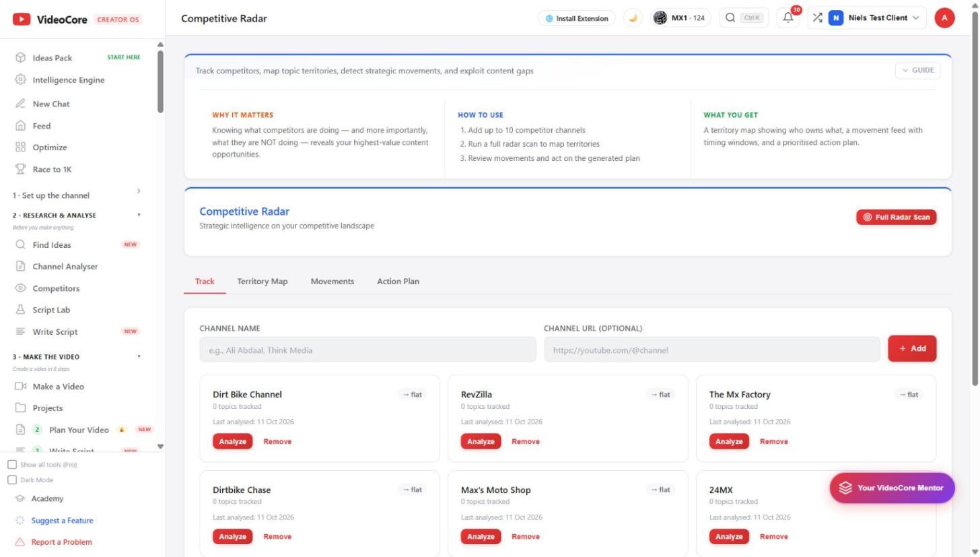Open Feed home icon
Image resolution: width=980 pixels, height=557 pixels.
(20, 126)
